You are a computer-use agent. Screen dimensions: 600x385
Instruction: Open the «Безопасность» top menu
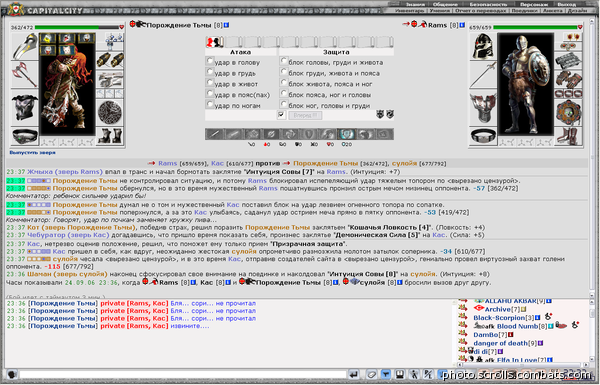(x=488, y=4)
